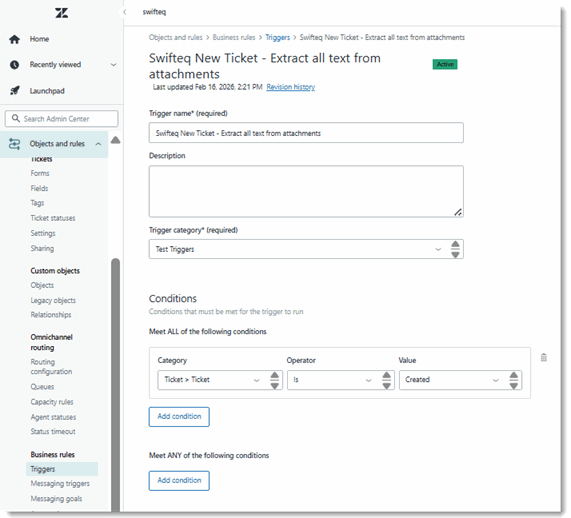Open Status timeout in sidebar
Image resolution: width=571 pixels, height=518 pixels.
[x=53, y=432]
